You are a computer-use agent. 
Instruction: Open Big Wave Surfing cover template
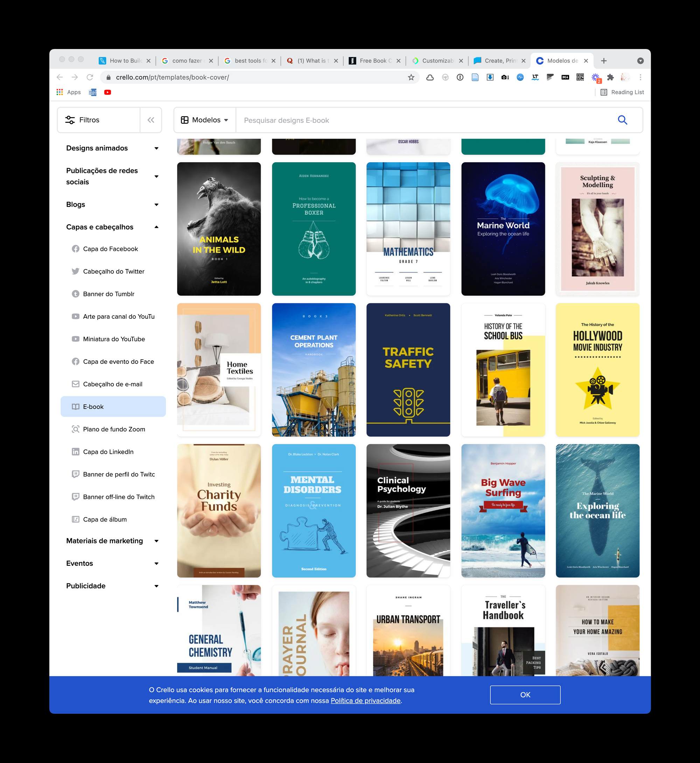click(x=503, y=510)
